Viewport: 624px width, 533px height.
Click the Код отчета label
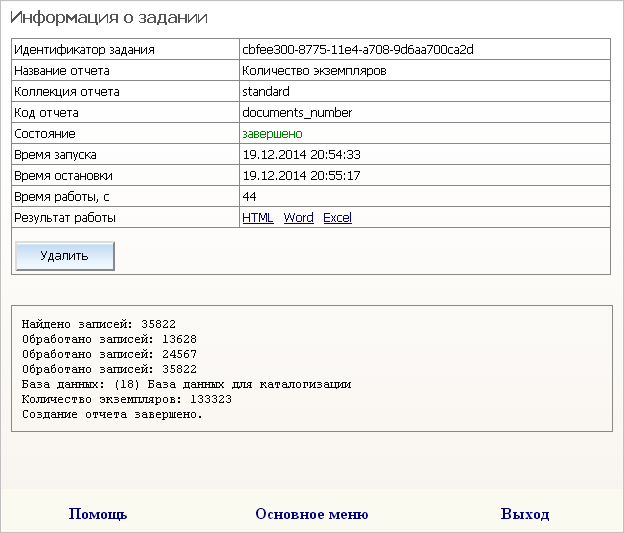46,113
